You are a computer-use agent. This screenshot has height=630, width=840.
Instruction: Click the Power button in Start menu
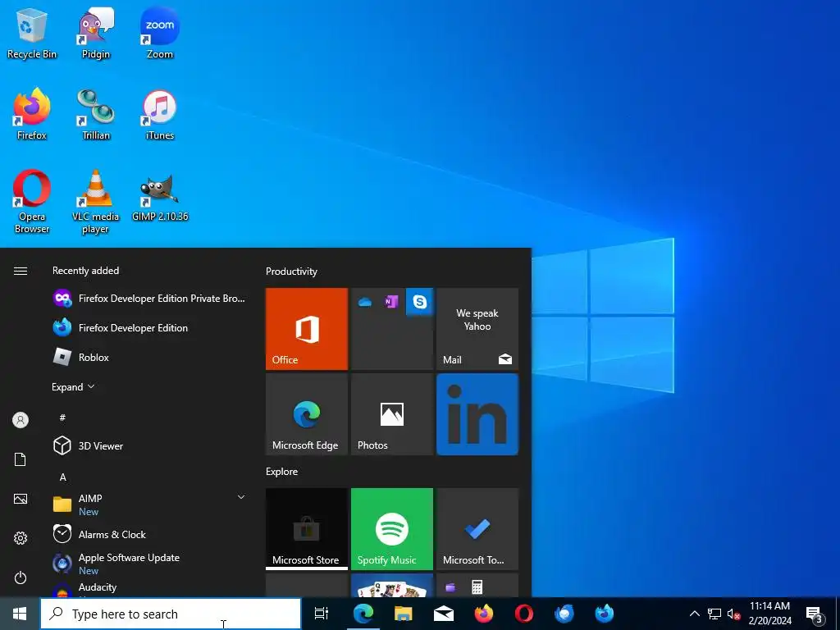(21, 577)
